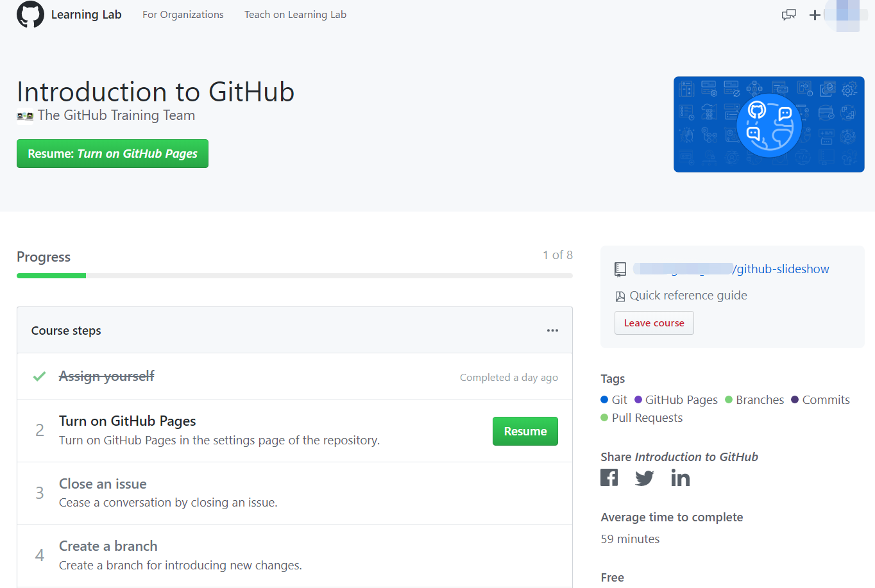Open the Create a branch step
The image size is (875, 588).
pyautogui.click(x=108, y=546)
